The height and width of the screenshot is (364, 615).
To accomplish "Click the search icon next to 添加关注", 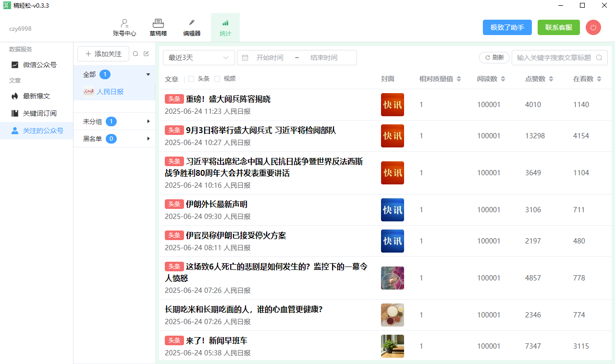I will coord(135,54).
